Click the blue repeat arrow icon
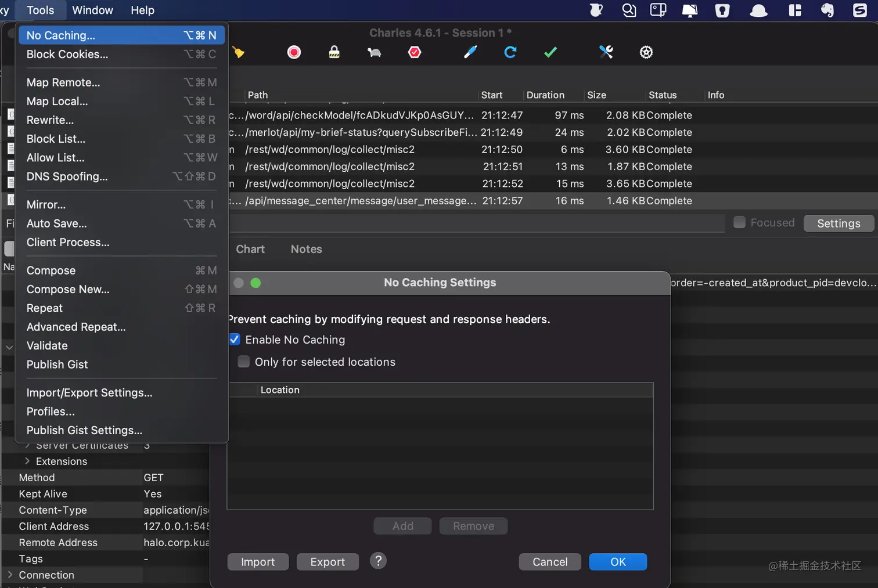The image size is (878, 588). (510, 52)
